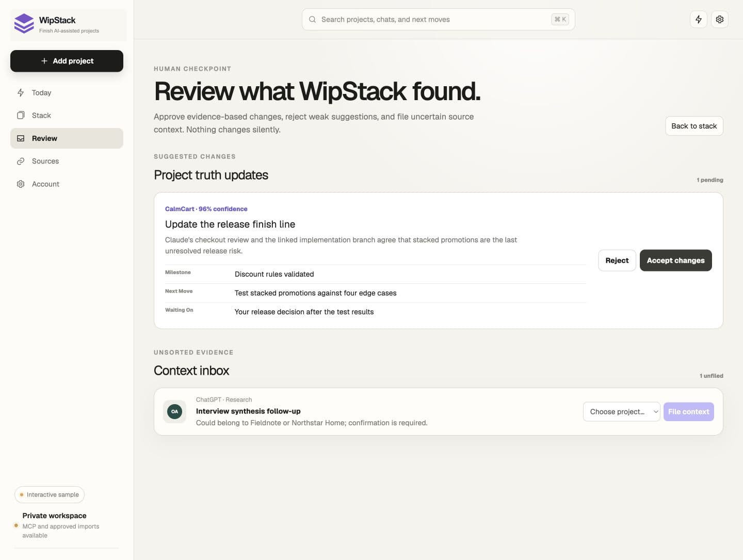Image resolution: width=743 pixels, height=560 pixels.
Task: Click 'Interview synthesis follow-up' title
Action: point(248,411)
